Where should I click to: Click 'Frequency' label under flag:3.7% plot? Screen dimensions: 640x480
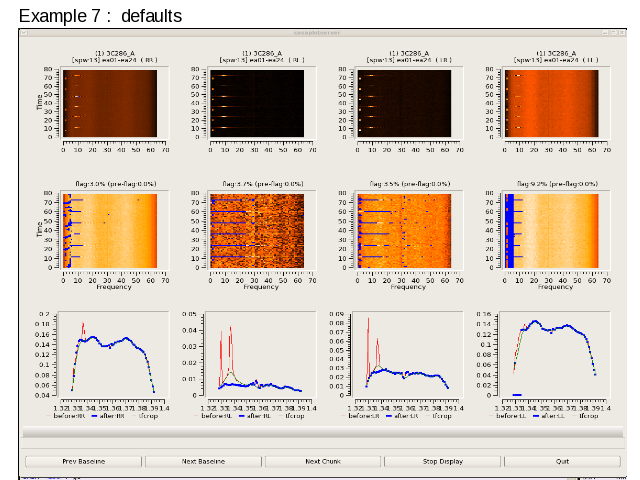[261, 287]
